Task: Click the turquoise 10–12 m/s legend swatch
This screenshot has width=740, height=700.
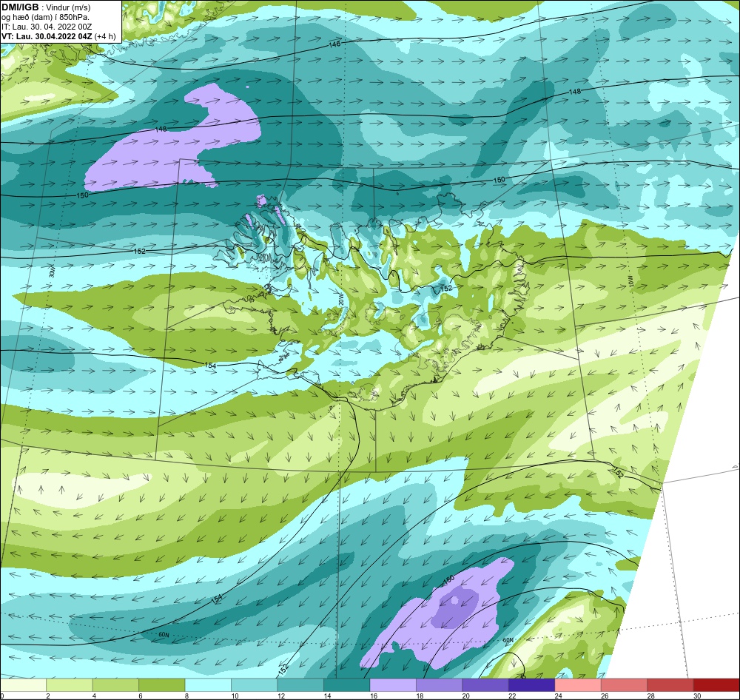Action: point(255,685)
